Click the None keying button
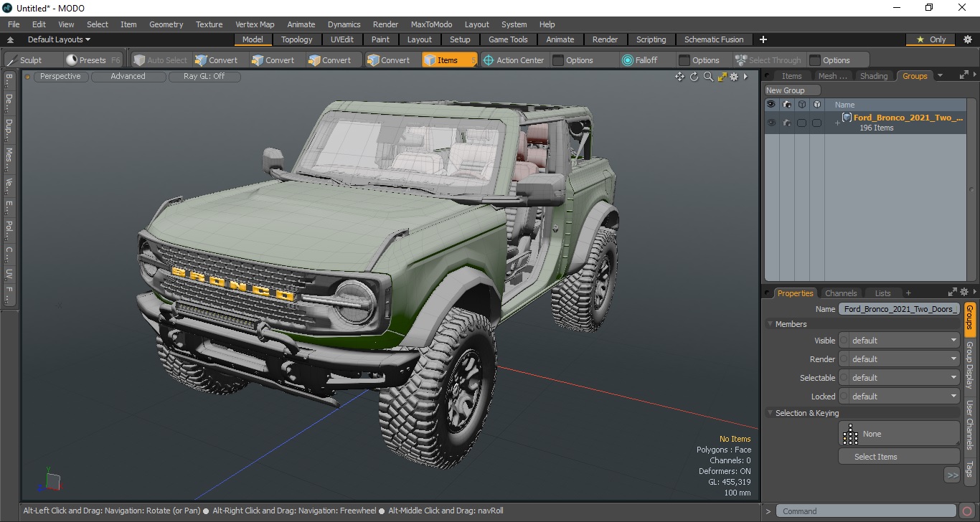Screen dimensions: 980x522 click(899, 434)
